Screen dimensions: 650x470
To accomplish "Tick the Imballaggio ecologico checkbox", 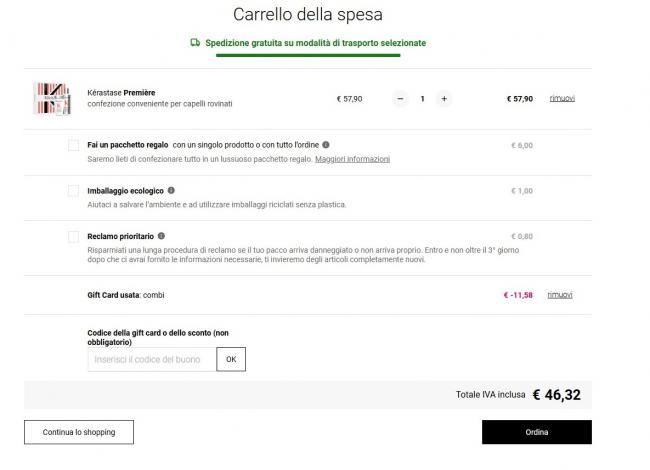I will click(x=73, y=191).
